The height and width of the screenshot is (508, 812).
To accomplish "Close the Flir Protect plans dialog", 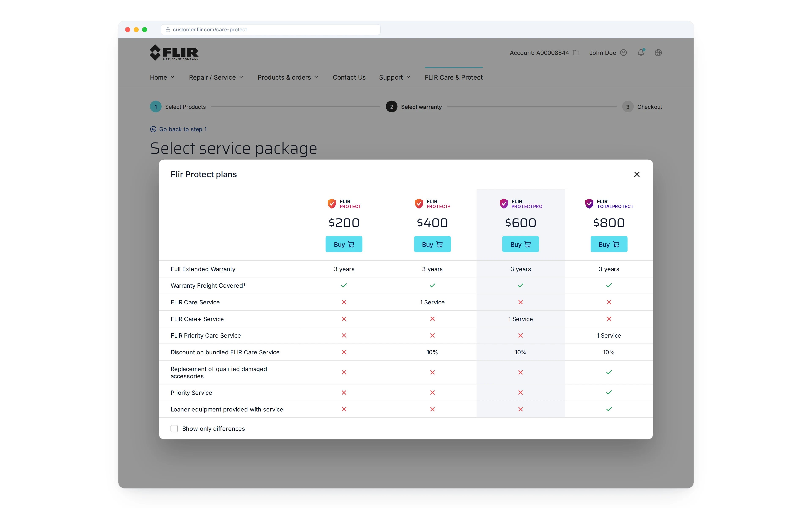I will pos(636,174).
